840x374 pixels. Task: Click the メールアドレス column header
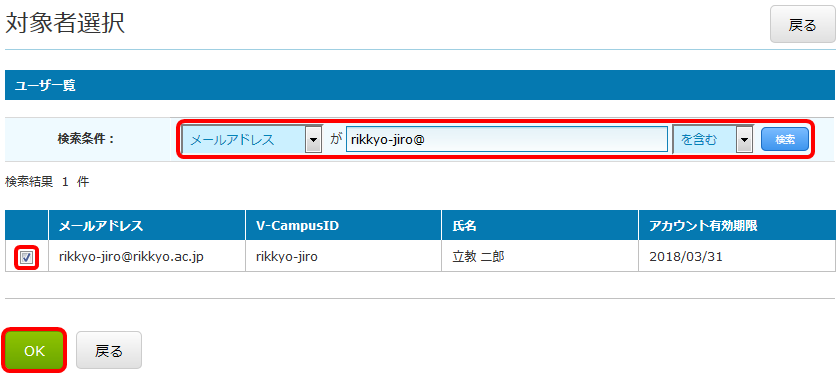pyautogui.click(x=147, y=226)
